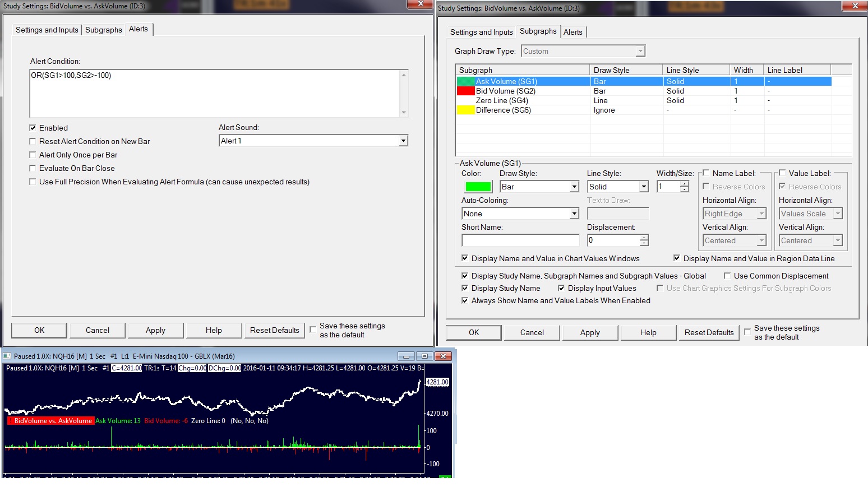Select the Difference (SG5) subgraph row

click(644, 110)
